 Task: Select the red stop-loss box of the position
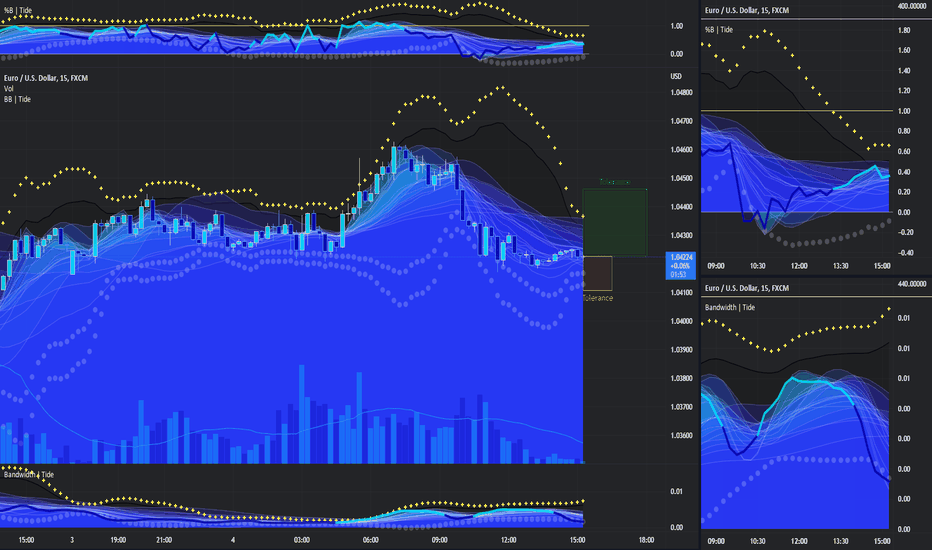tap(597, 274)
